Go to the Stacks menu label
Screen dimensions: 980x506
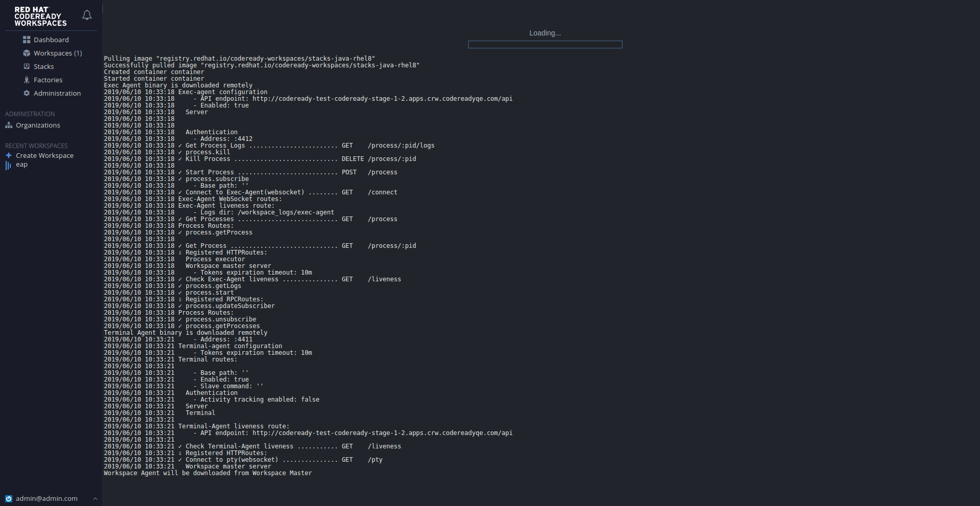coord(44,66)
